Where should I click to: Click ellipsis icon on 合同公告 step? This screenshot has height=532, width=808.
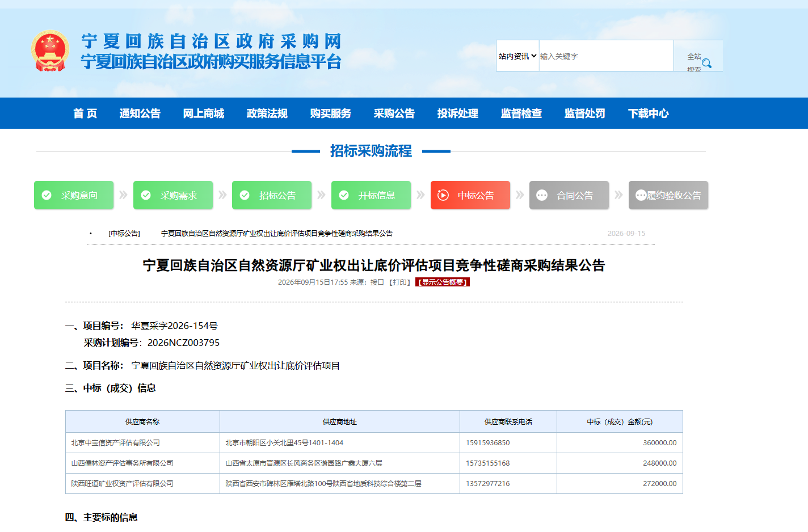click(542, 195)
